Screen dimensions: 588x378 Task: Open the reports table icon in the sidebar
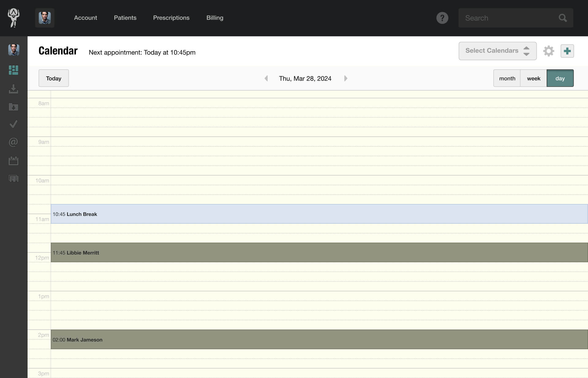click(13, 179)
